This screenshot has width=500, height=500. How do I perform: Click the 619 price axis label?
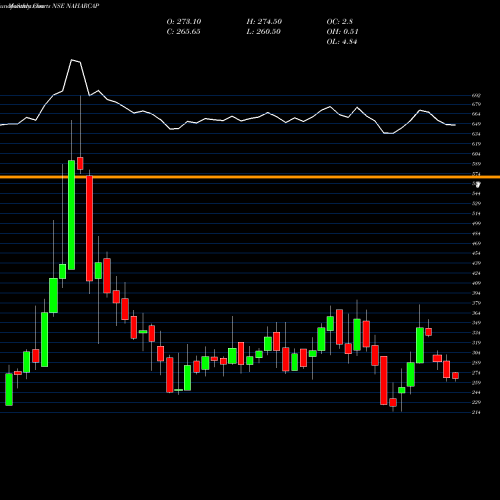tap(476, 144)
